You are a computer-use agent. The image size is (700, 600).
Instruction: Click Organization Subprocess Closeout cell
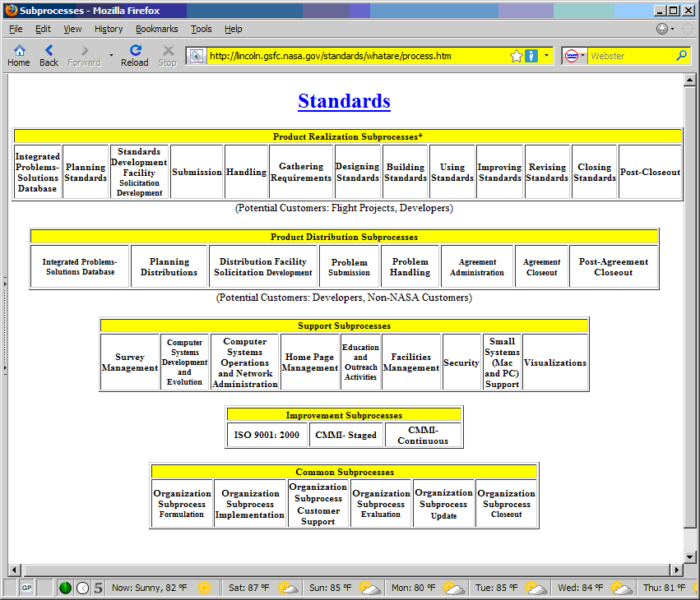click(506, 504)
